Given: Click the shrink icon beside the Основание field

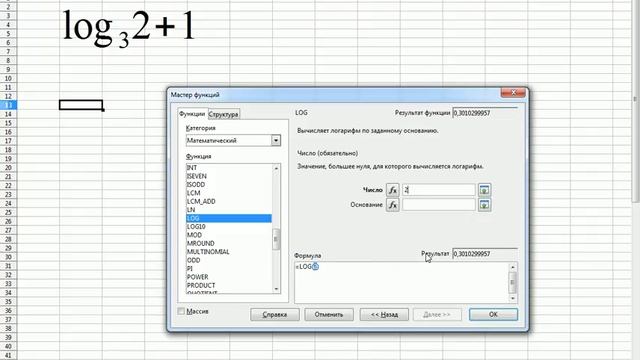Looking at the screenshot, I should click(x=484, y=205).
